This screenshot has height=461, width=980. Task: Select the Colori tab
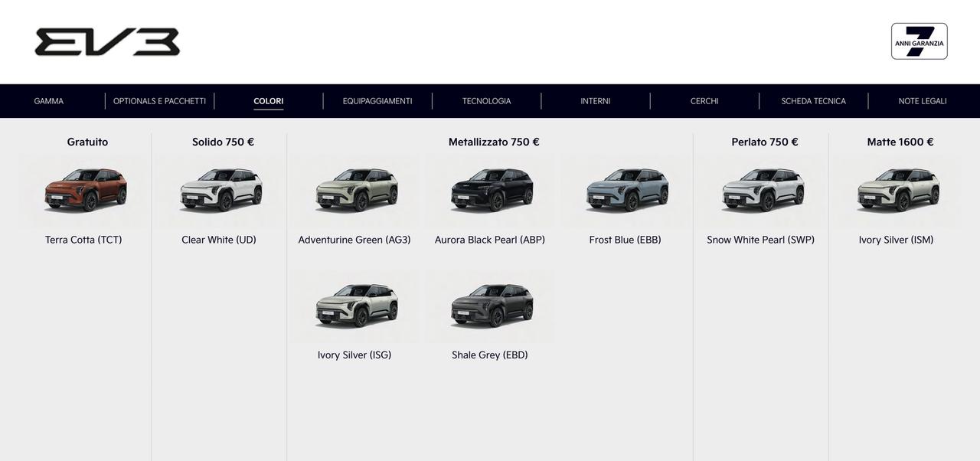click(x=269, y=101)
